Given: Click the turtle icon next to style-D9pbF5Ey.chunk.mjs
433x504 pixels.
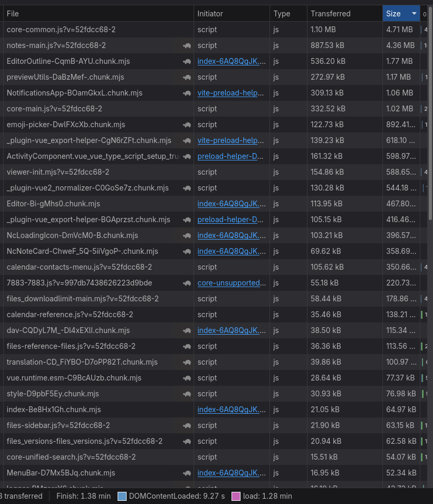Looking at the screenshot, I should (187, 394).
